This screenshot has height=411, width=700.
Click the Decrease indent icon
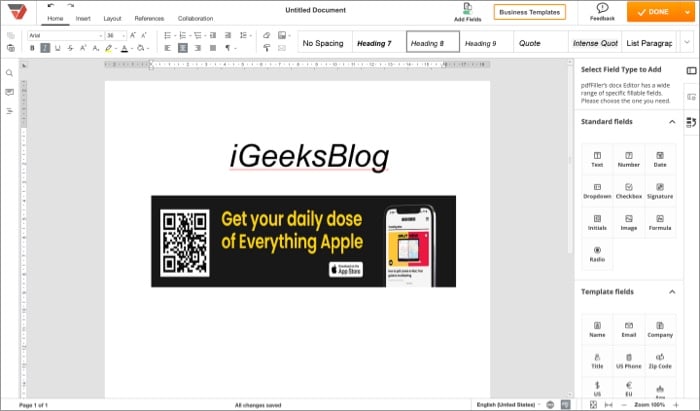pyautogui.click(x=213, y=35)
